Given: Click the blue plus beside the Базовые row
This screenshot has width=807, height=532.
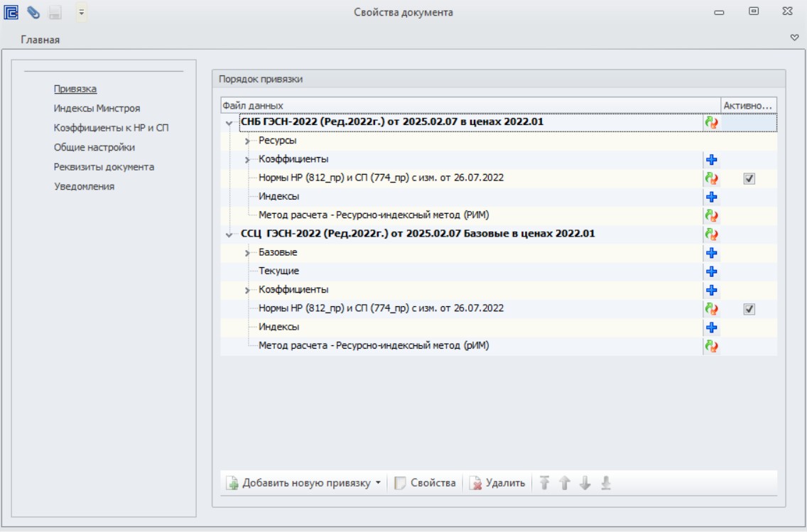Looking at the screenshot, I should tap(711, 253).
